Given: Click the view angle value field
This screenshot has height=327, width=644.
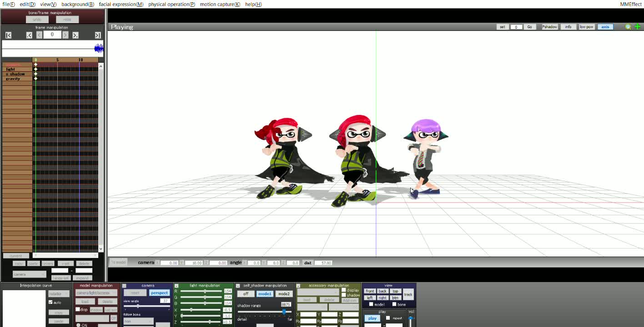Looking at the screenshot, I should (165, 301).
